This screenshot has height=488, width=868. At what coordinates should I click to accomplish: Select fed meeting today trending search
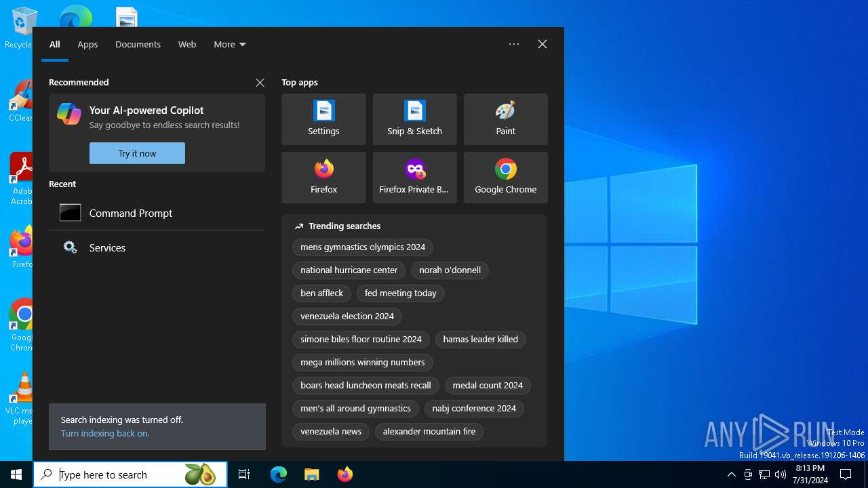pos(401,293)
